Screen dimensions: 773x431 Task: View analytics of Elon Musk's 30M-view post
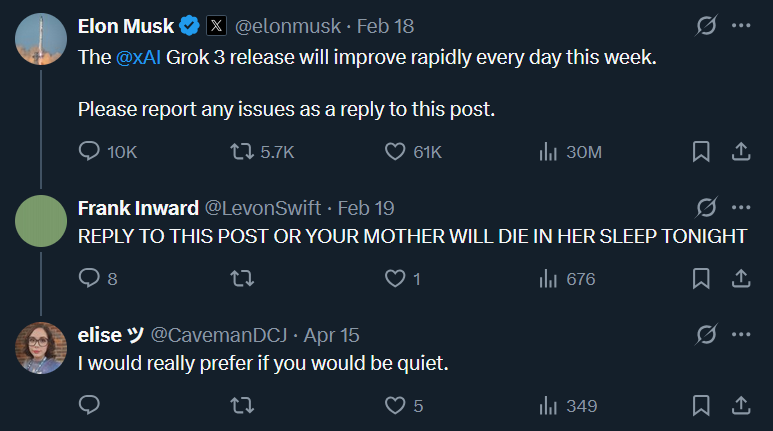pyautogui.click(x=548, y=151)
